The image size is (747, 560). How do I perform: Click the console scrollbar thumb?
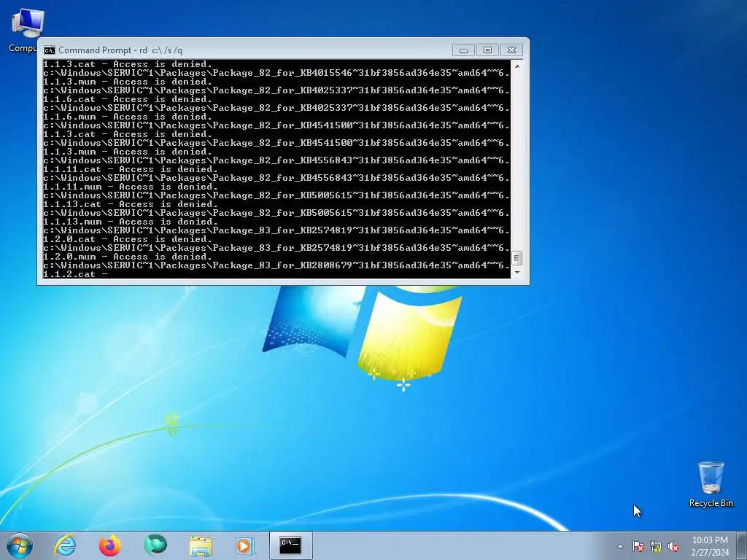[517, 258]
